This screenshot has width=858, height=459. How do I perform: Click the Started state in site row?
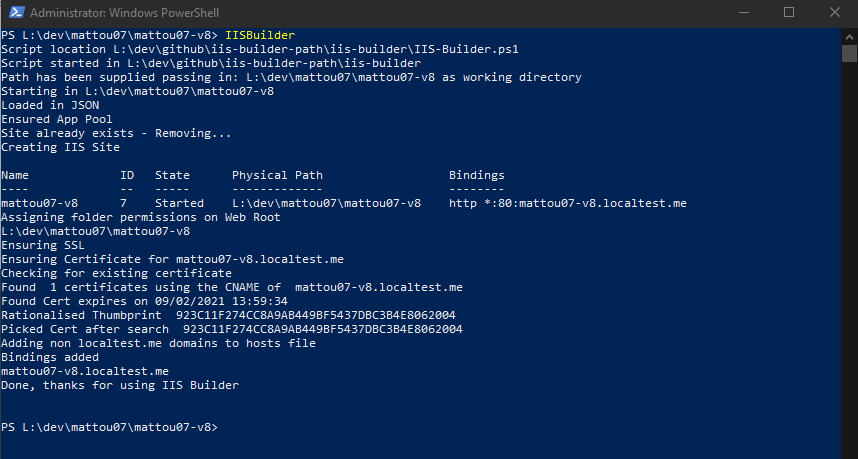(179, 204)
